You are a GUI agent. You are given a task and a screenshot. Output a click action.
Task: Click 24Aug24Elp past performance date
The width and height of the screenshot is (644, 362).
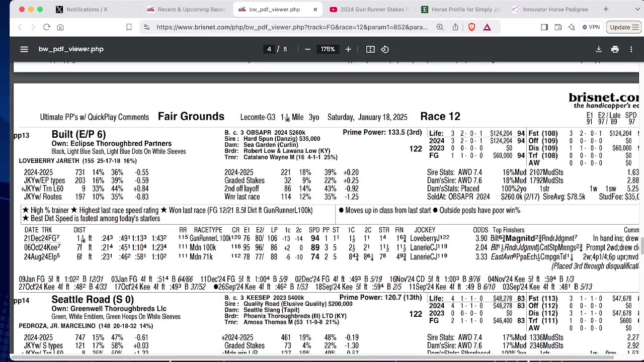pyautogui.click(x=42, y=256)
